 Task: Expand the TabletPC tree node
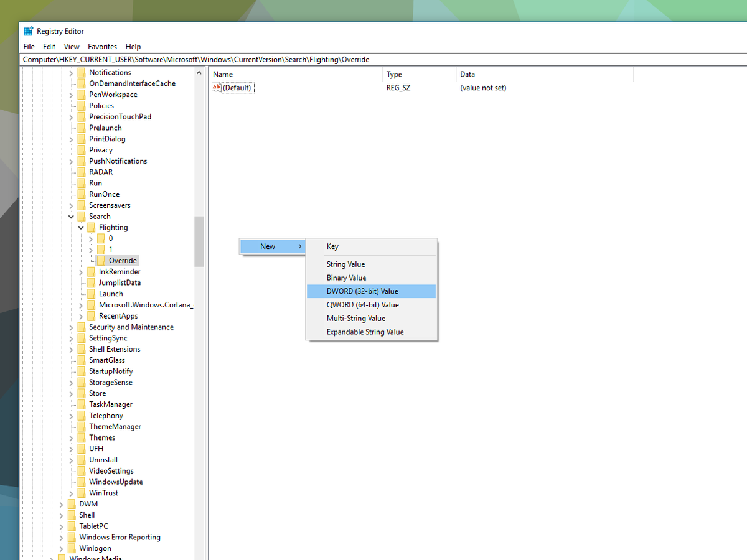[x=60, y=526]
